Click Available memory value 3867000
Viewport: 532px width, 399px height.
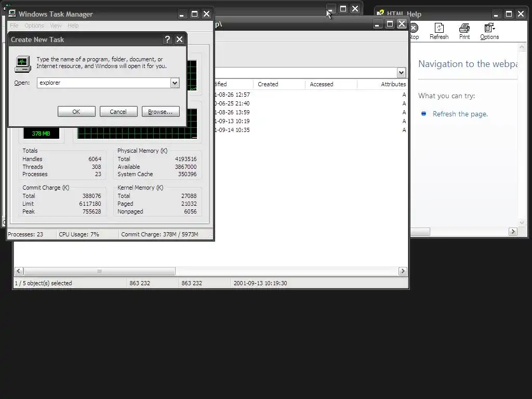(x=185, y=167)
